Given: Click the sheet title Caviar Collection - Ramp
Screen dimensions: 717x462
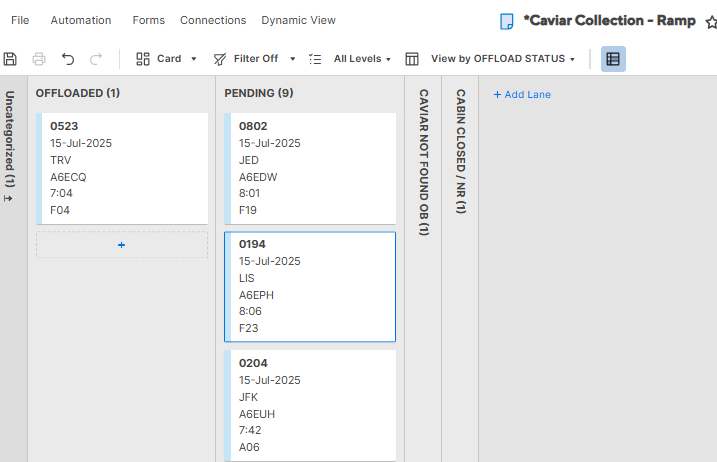Looking at the screenshot, I should click(610, 21).
